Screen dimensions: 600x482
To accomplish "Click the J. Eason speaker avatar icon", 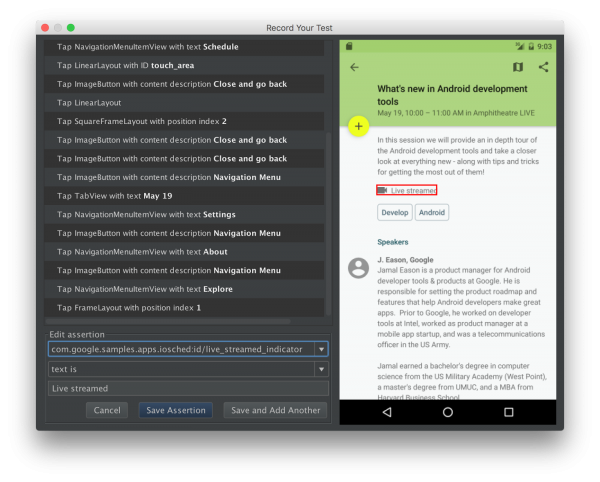I will [359, 268].
